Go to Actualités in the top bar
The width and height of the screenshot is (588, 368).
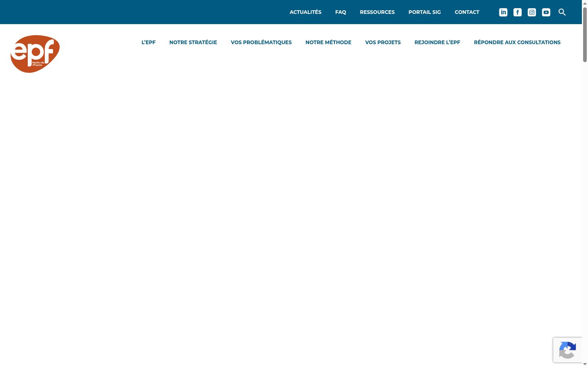point(305,12)
